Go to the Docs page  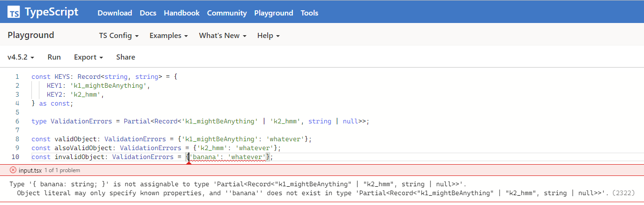click(148, 13)
